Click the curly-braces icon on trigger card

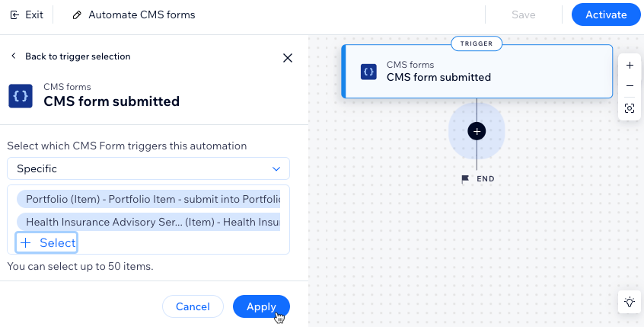point(368,72)
